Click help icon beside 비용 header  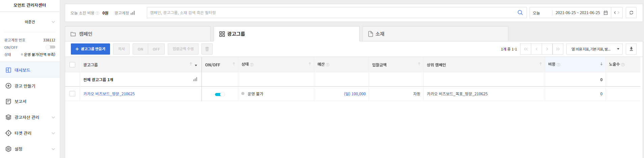coord(558,65)
